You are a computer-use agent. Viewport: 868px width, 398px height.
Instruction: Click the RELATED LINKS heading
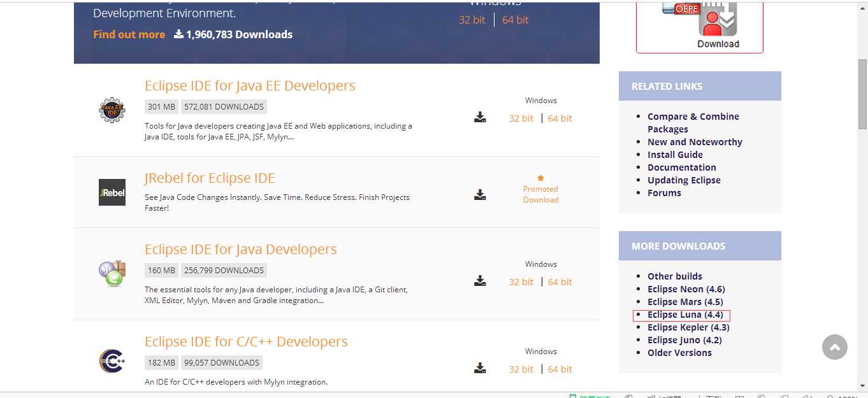[x=667, y=86]
